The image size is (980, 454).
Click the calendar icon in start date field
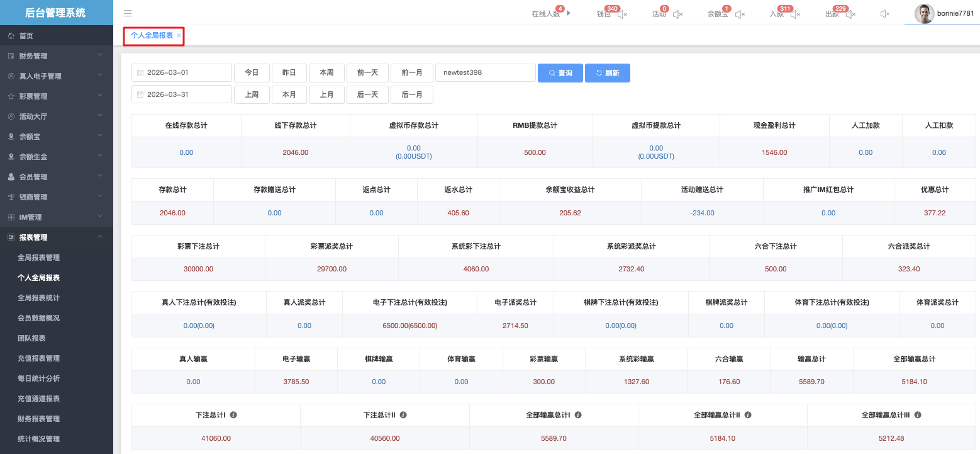click(x=140, y=73)
